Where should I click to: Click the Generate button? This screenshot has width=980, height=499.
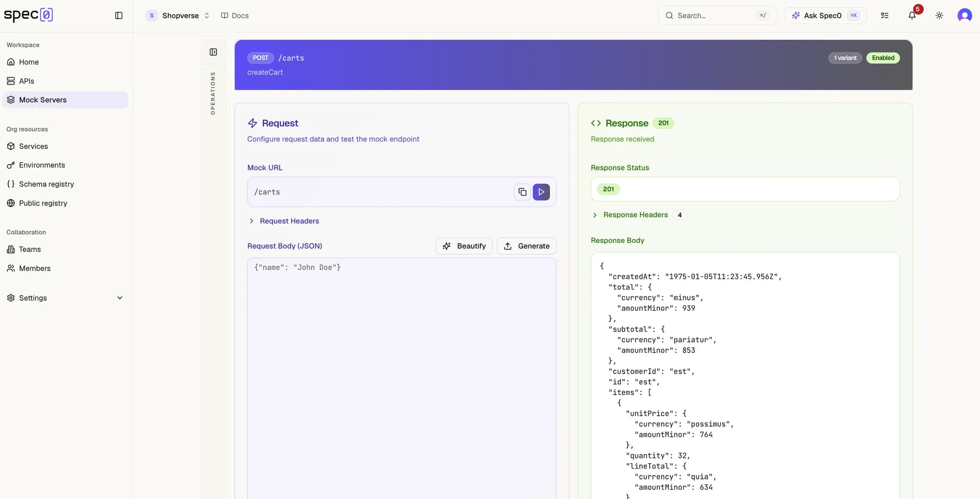coord(527,246)
